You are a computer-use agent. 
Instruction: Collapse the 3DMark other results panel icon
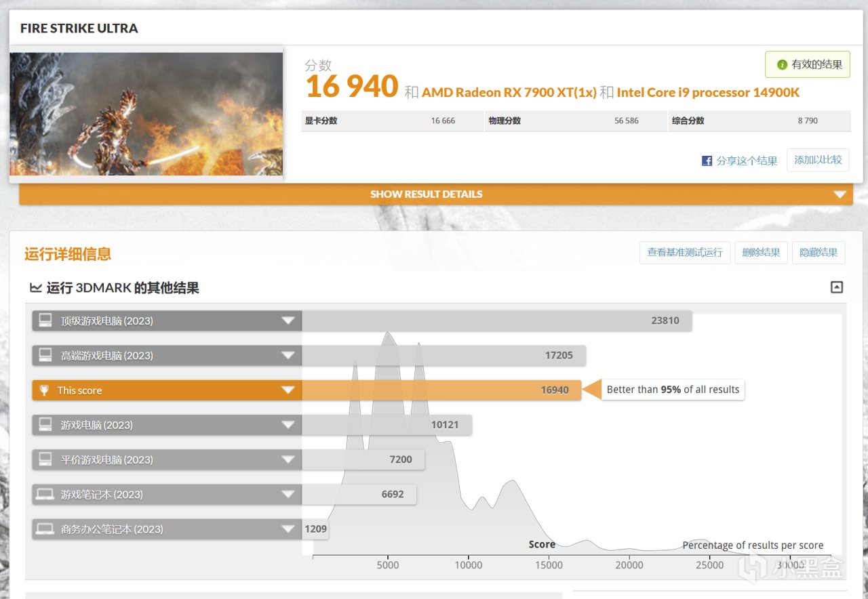[x=837, y=287]
